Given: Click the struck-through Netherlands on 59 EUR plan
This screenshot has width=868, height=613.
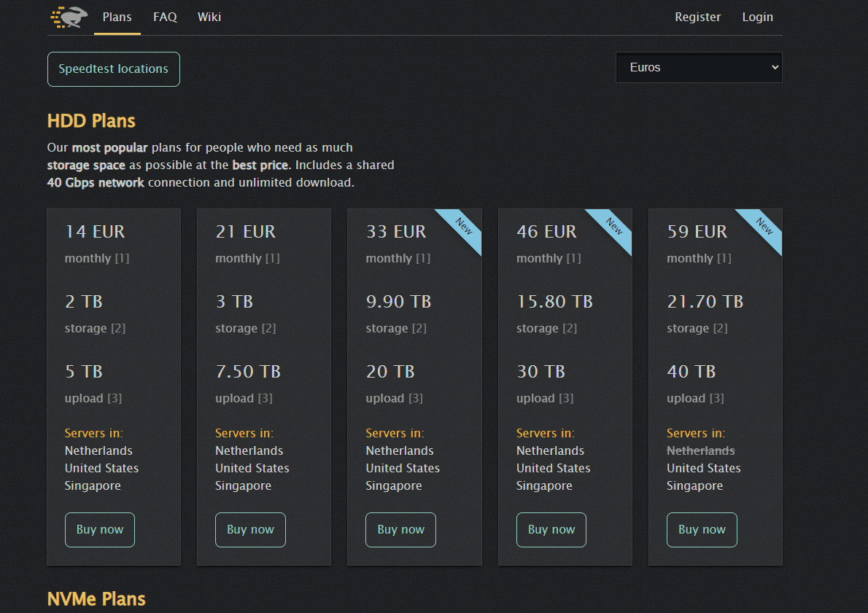Looking at the screenshot, I should coord(701,451).
